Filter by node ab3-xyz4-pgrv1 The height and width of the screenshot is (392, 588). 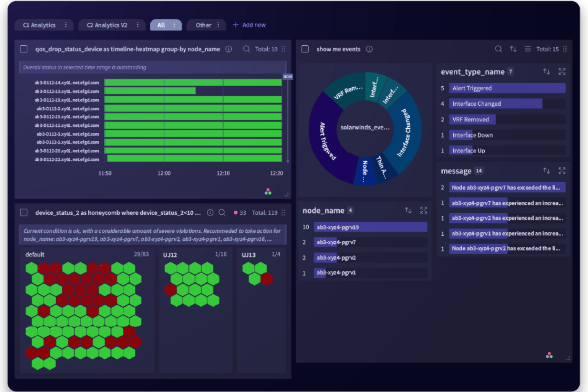click(x=370, y=273)
